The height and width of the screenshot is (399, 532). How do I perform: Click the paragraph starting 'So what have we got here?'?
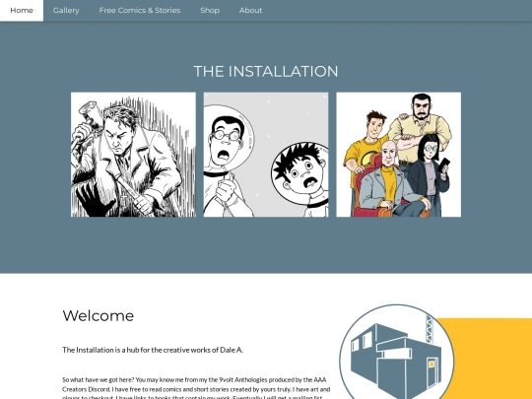point(196,388)
